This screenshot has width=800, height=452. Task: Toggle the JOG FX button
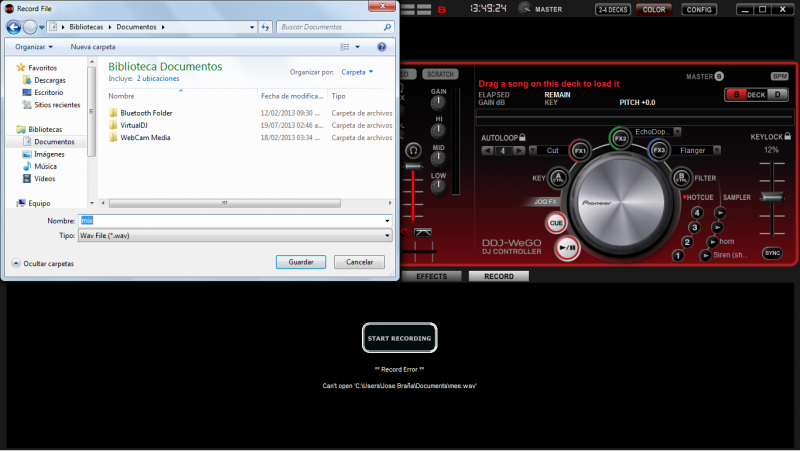pos(545,202)
